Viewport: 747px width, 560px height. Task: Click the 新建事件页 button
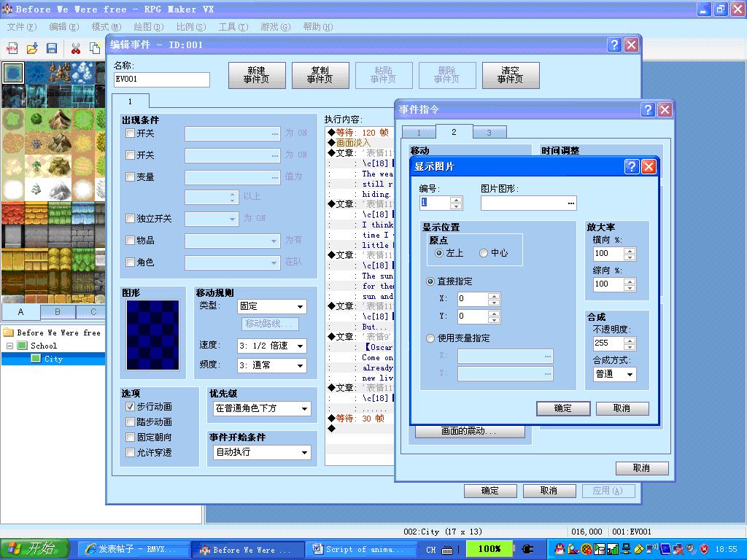tap(257, 75)
